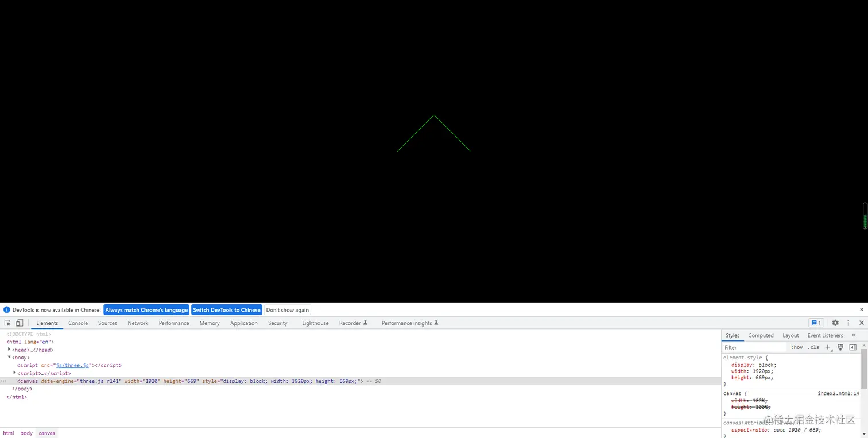Select the html lang="en" DOM node
The image size is (868, 438).
click(30, 342)
